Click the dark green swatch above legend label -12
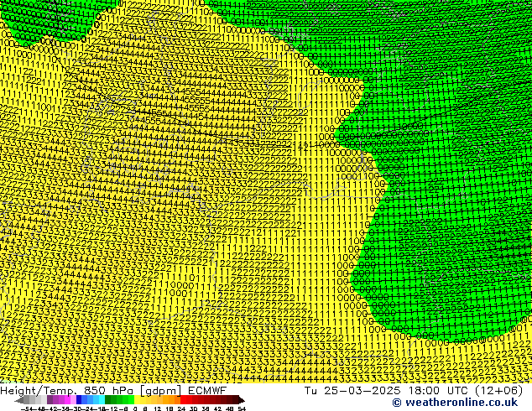The width and height of the screenshot is (532, 411). click(x=108, y=399)
